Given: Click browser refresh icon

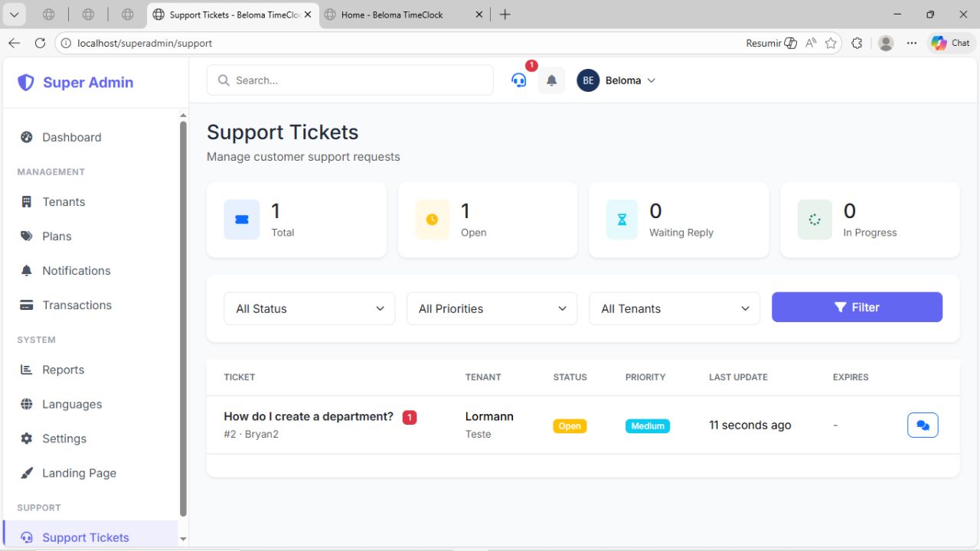Looking at the screenshot, I should 41,44.
